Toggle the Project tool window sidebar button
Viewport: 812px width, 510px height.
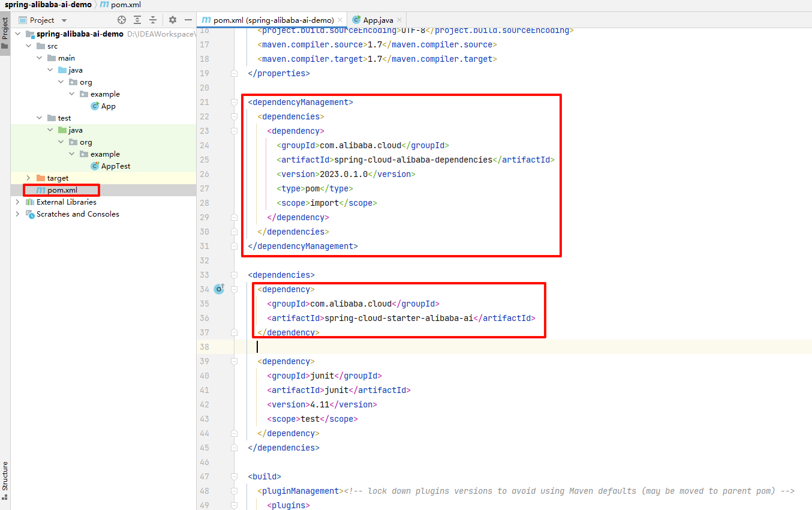[x=5, y=33]
